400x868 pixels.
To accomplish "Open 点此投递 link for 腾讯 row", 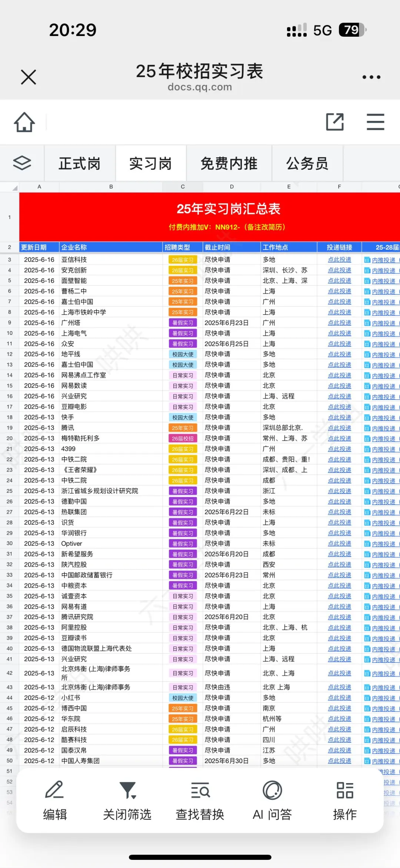I will 339,428.
